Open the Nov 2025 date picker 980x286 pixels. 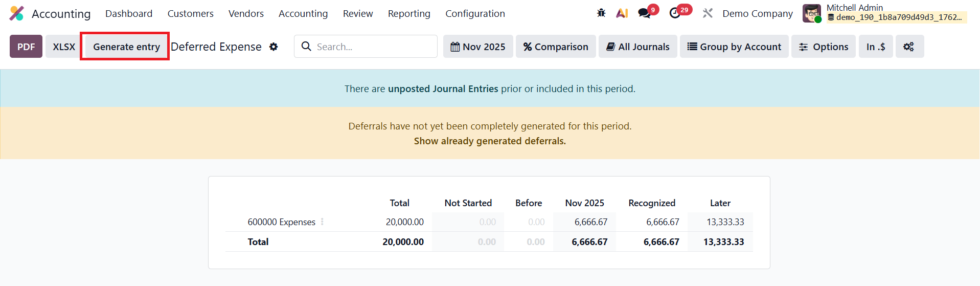(477, 47)
